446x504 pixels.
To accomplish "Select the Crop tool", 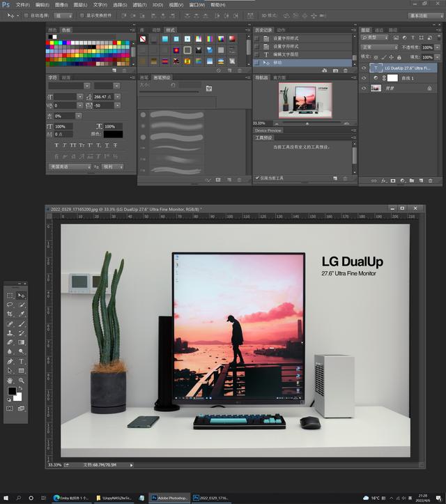I will (x=10, y=314).
